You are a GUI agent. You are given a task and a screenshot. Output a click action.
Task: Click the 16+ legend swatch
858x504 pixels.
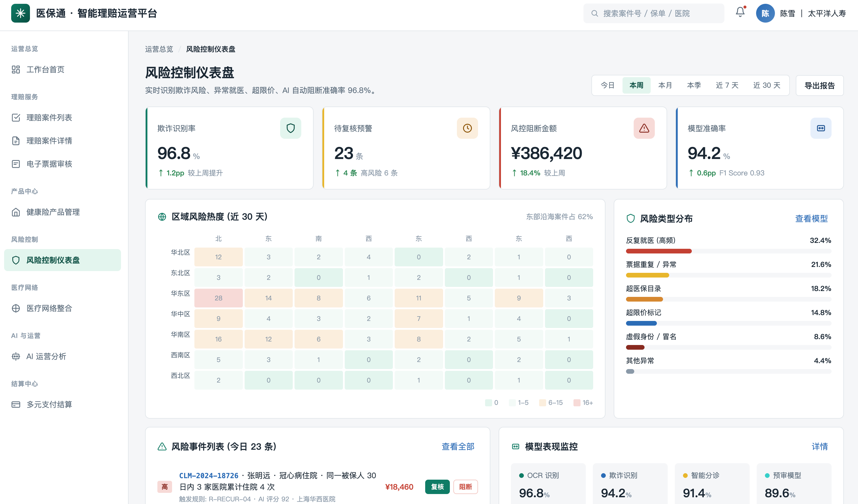[x=577, y=403]
